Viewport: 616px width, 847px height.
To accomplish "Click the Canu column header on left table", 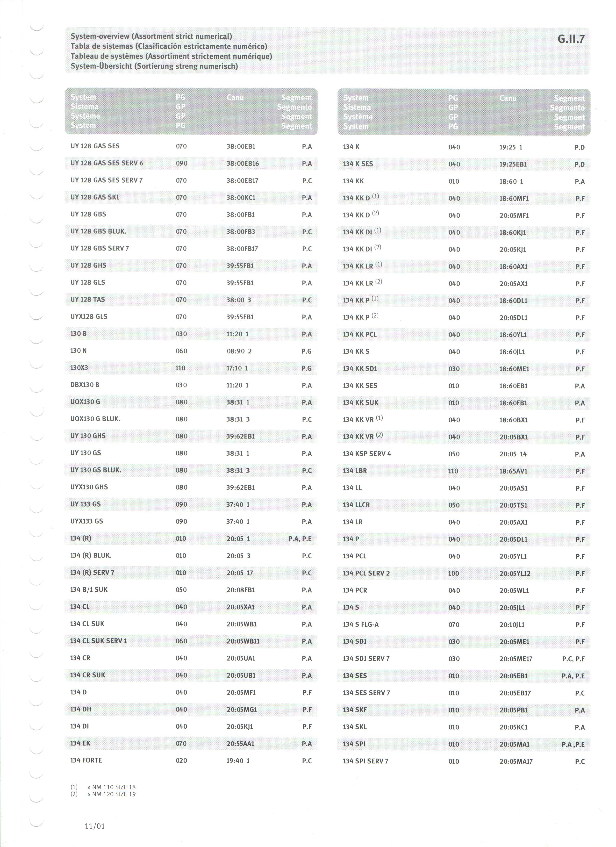I will point(235,97).
